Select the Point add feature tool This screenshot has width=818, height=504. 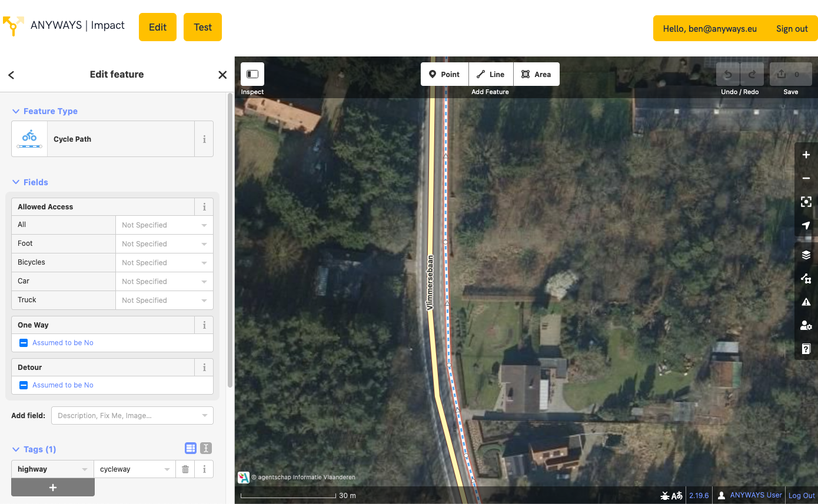[444, 74]
